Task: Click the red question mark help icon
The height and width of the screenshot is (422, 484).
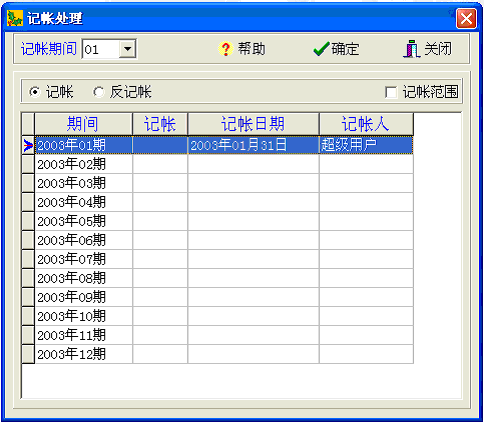Action: coord(226,49)
